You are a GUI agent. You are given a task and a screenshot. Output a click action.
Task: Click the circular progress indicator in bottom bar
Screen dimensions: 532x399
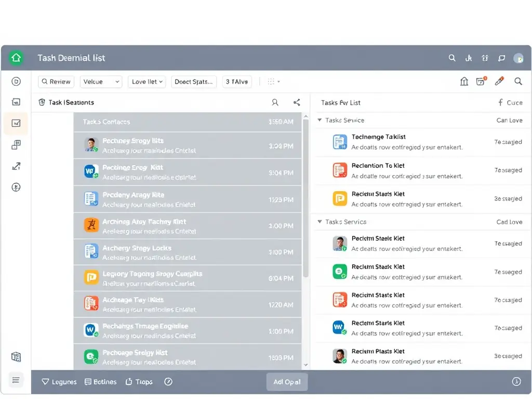pos(168,381)
